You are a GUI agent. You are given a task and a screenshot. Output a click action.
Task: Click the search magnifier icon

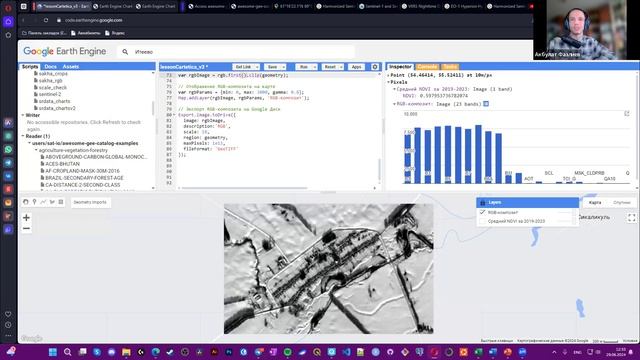pos(125,52)
